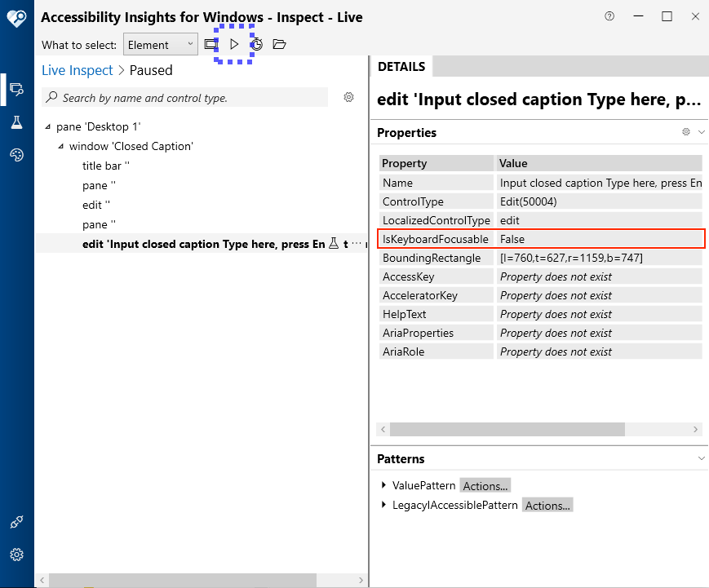
Task: Open the Live Inspect sidebar icon
Action: click(17, 90)
